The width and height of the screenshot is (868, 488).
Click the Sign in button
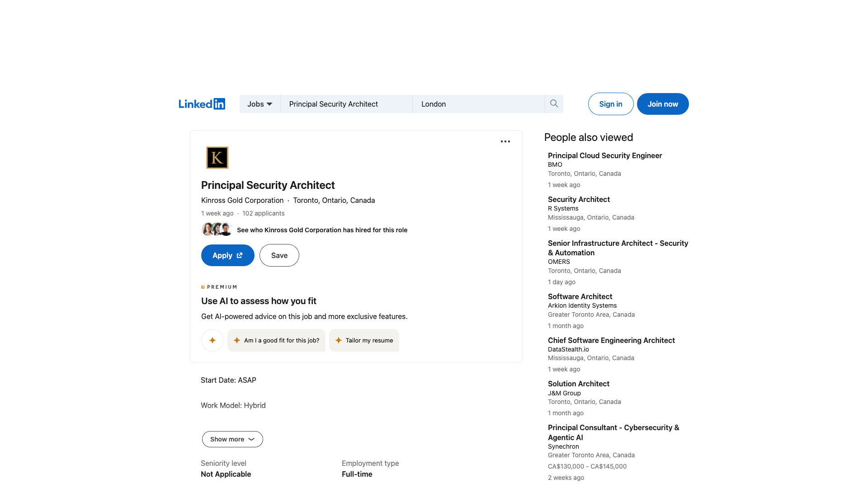click(x=611, y=104)
